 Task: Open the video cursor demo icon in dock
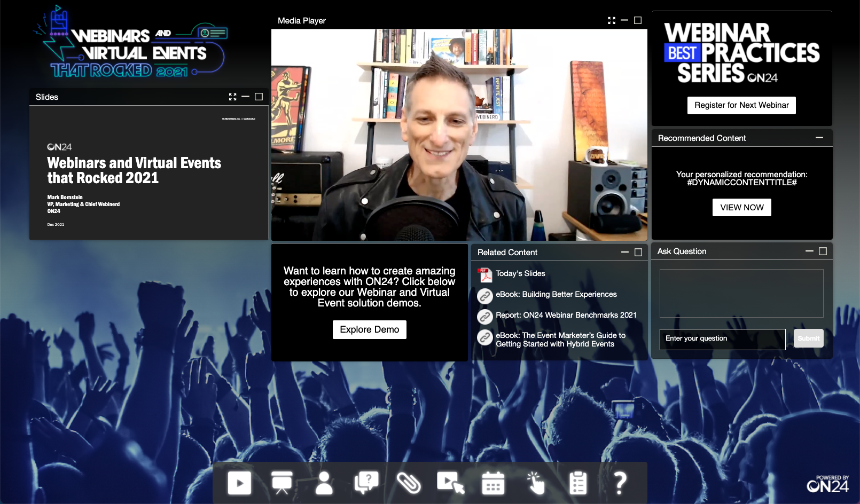pos(451,483)
